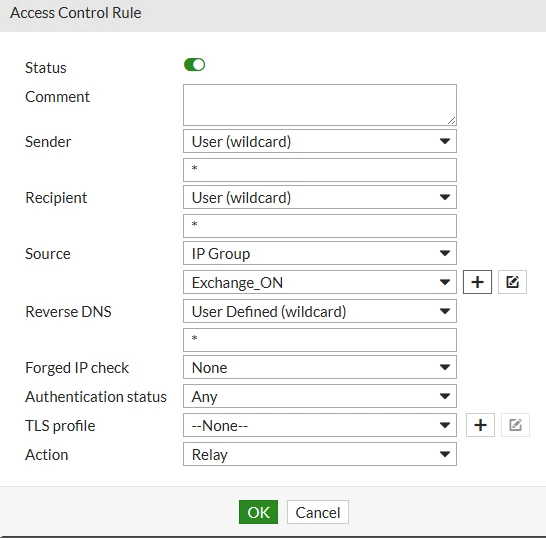Click the Recipient wildcard pattern field
This screenshot has width=546, height=538.
click(320, 226)
